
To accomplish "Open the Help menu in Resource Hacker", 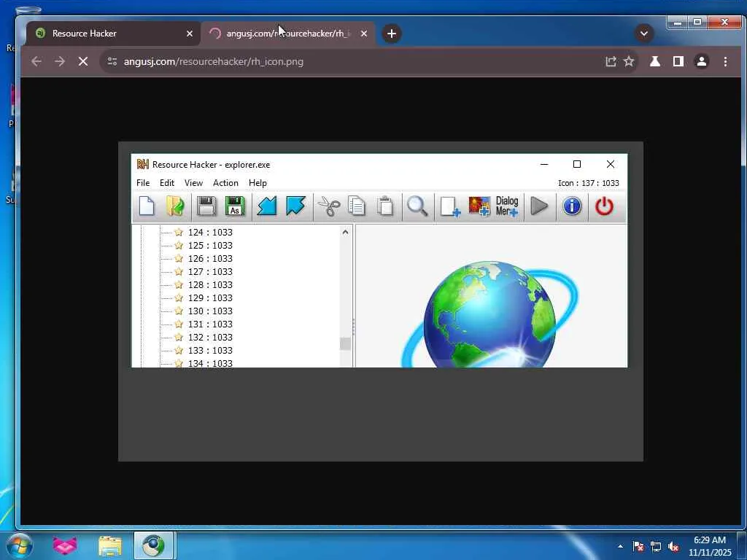I will point(258,183).
